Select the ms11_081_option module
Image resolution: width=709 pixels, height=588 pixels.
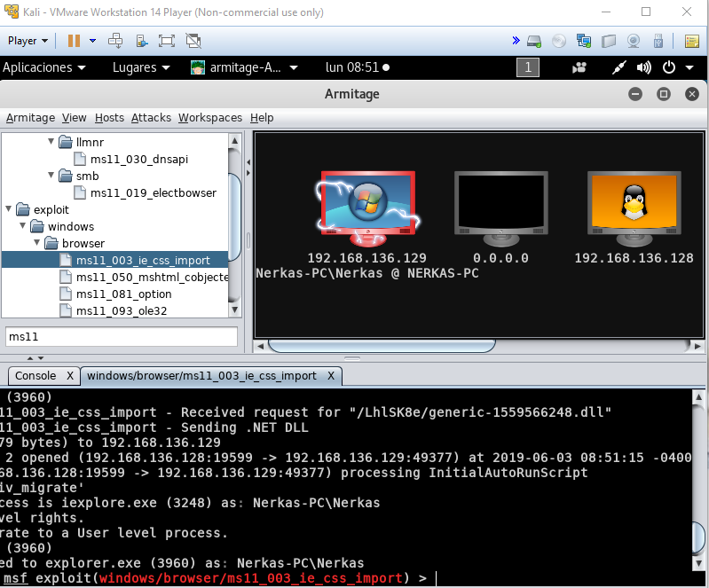pyautogui.click(x=124, y=294)
